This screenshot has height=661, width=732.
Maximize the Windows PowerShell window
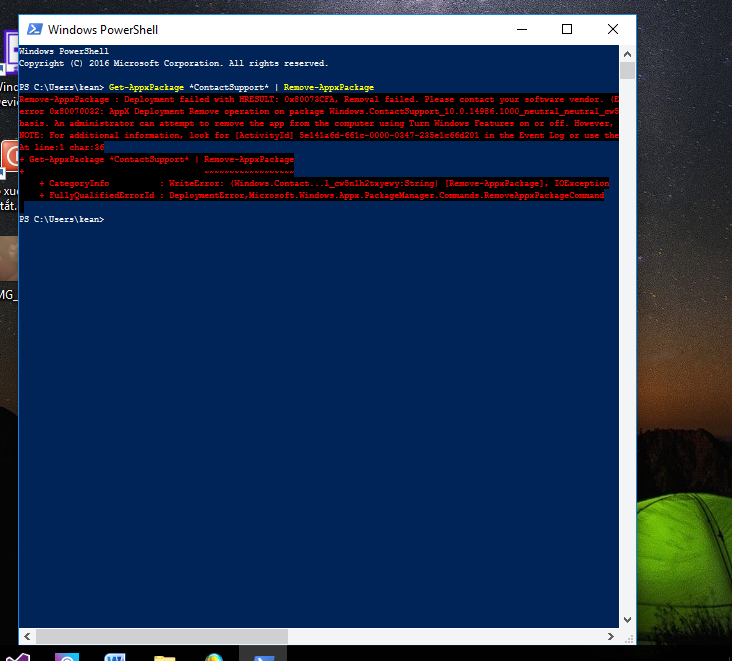567,29
